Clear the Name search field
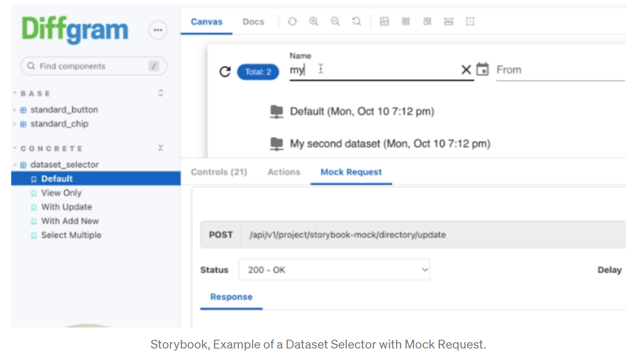The height and width of the screenshot is (364, 640). point(466,70)
